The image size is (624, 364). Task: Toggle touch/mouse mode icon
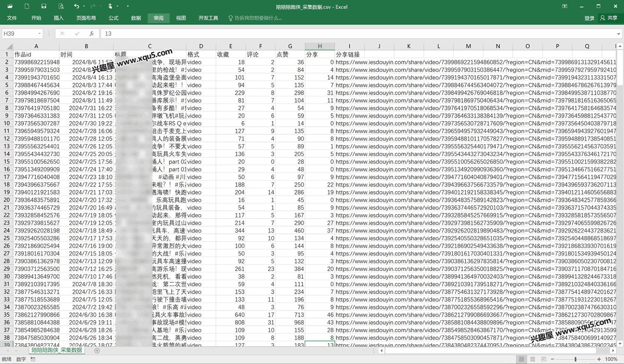coord(110,6)
